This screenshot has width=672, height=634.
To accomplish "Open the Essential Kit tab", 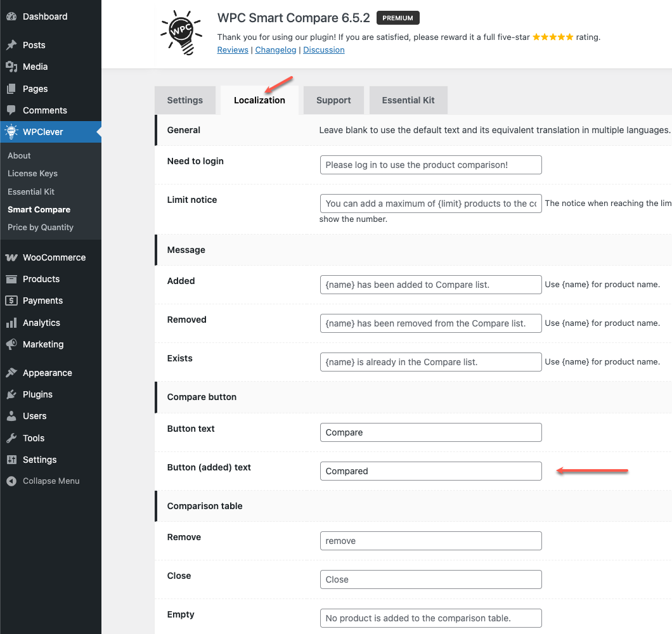I will (x=408, y=100).
